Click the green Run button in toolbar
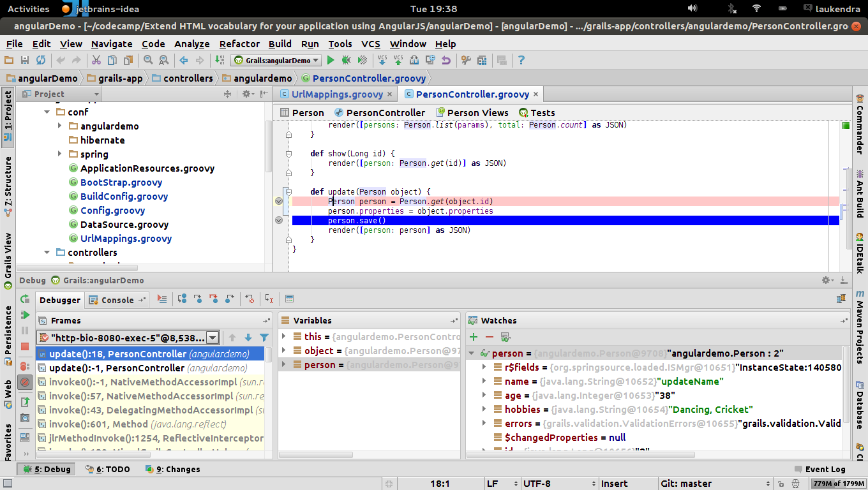868x490 pixels. 331,60
